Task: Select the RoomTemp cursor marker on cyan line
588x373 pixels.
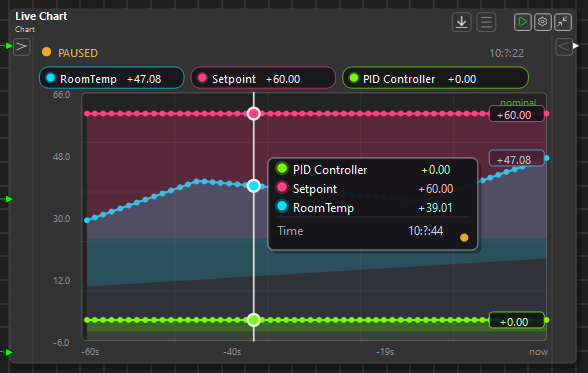Action: [254, 186]
